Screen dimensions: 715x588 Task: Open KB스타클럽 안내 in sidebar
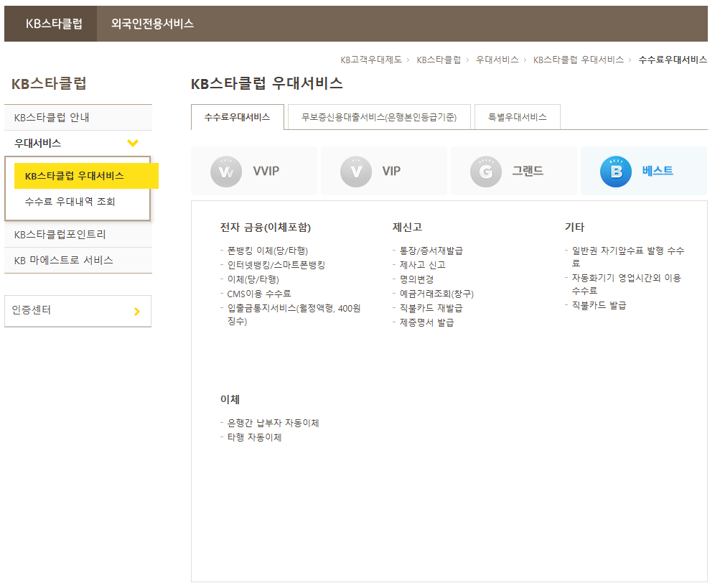[78, 118]
